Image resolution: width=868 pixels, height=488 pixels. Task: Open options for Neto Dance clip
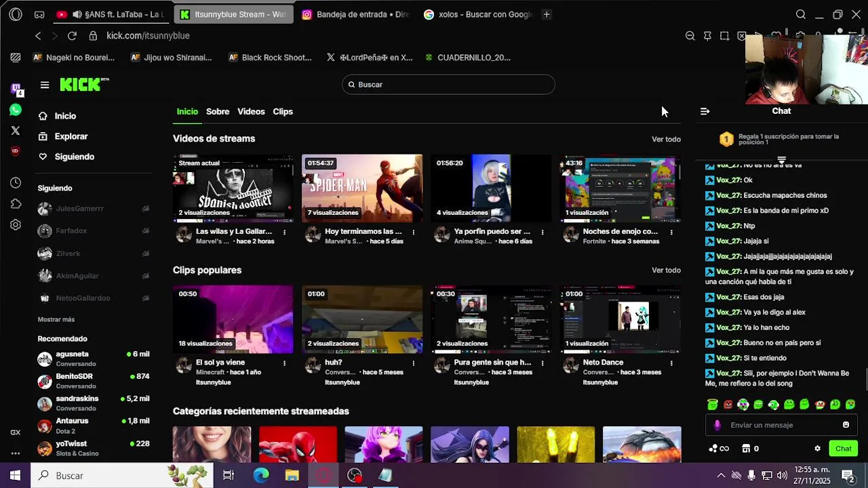[671, 363]
